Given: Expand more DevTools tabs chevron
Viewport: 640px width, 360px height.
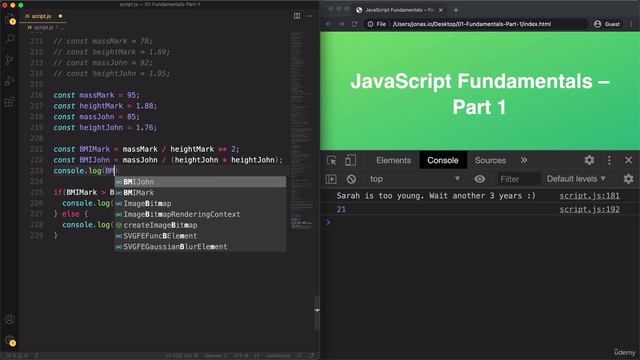Looking at the screenshot, I should click(524, 160).
